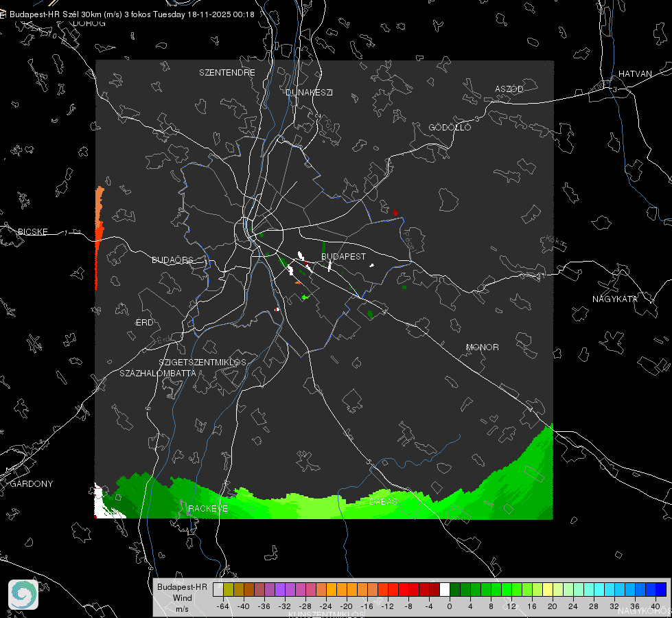Click the light gray first legend swatch
The image size is (672, 618).
[x=218, y=590]
